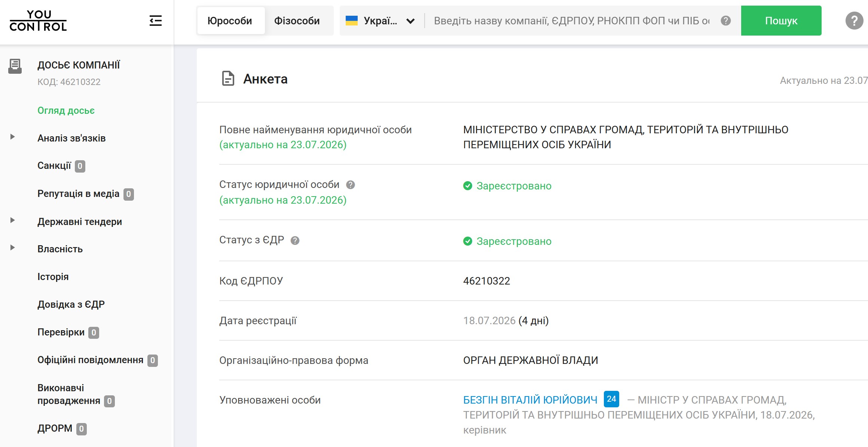Image resolution: width=868 pixels, height=447 pixels.
Task: Open Репутація в медіа menu item
Action: point(78,194)
